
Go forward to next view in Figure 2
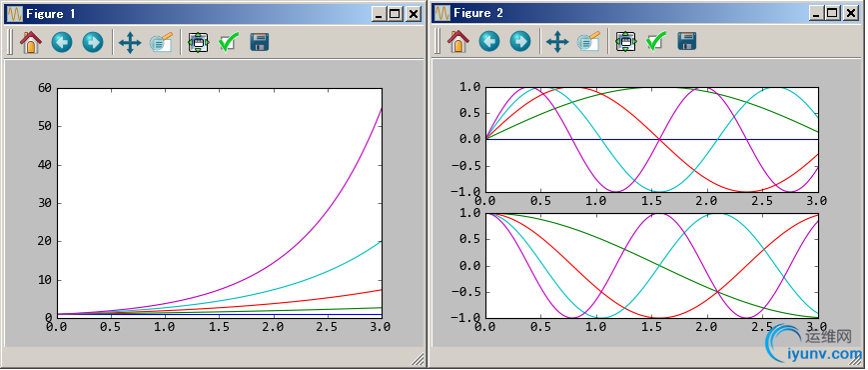(x=520, y=42)
